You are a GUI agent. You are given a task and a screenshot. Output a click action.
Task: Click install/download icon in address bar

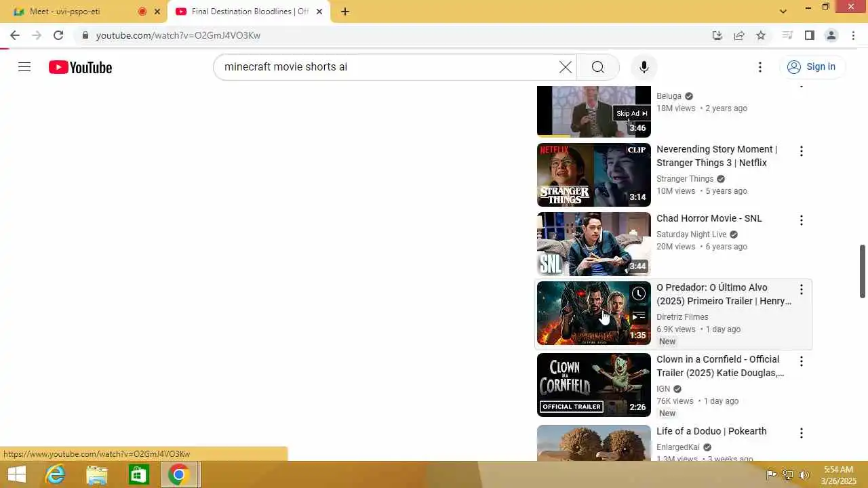pyautogui.click(x=717, y=35)
